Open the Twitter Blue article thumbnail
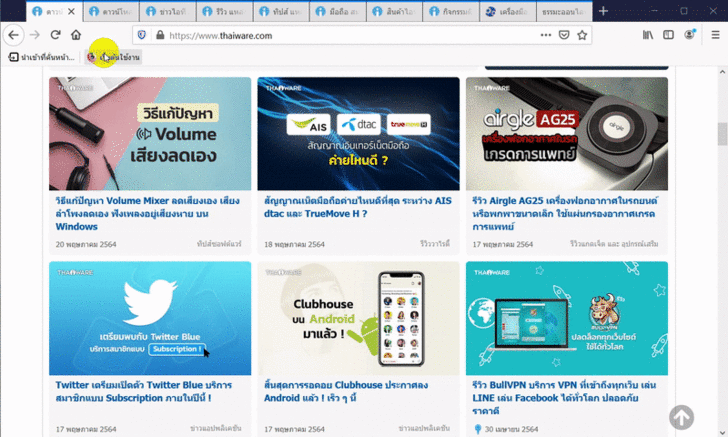 [150, 318]
